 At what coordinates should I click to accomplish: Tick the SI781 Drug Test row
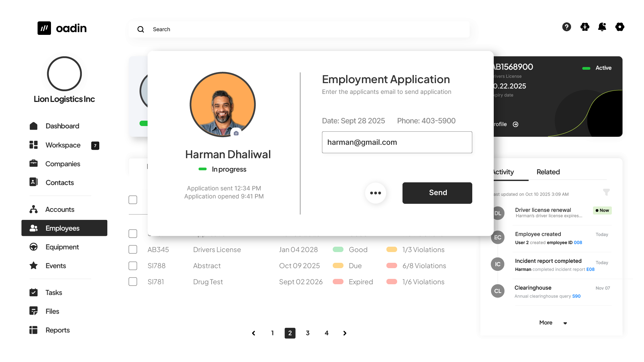tap(133, 282)
